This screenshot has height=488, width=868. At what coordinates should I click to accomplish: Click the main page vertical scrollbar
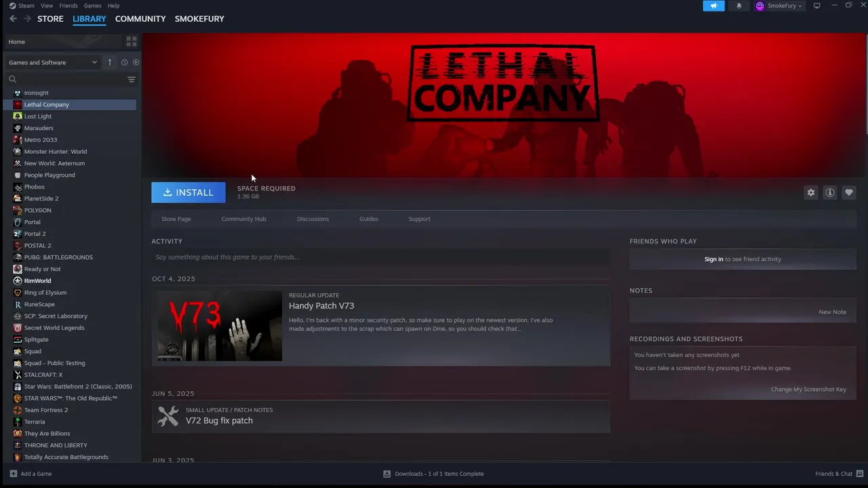[866, 83]
